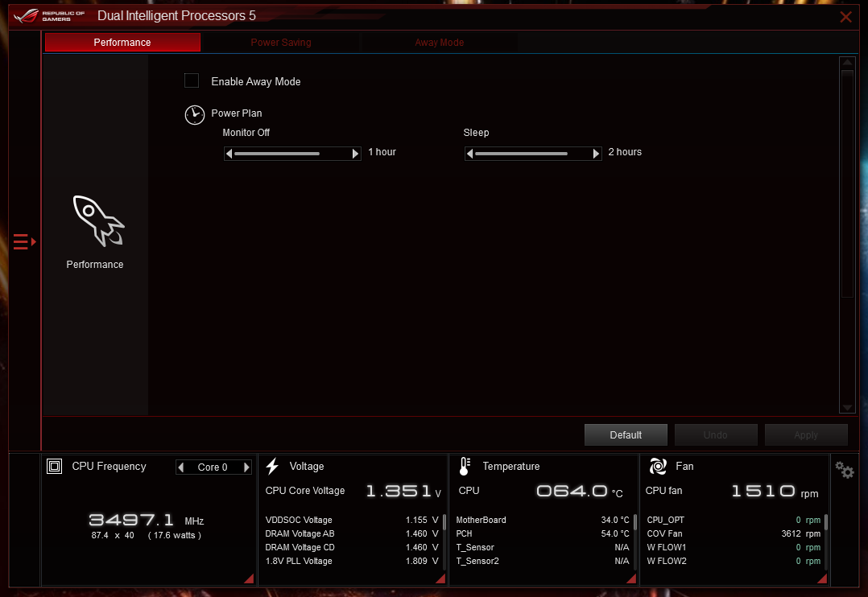Viewport: 868px width, 597px height.
Task: Click the T_Sensor row
Action: point(543,547)
